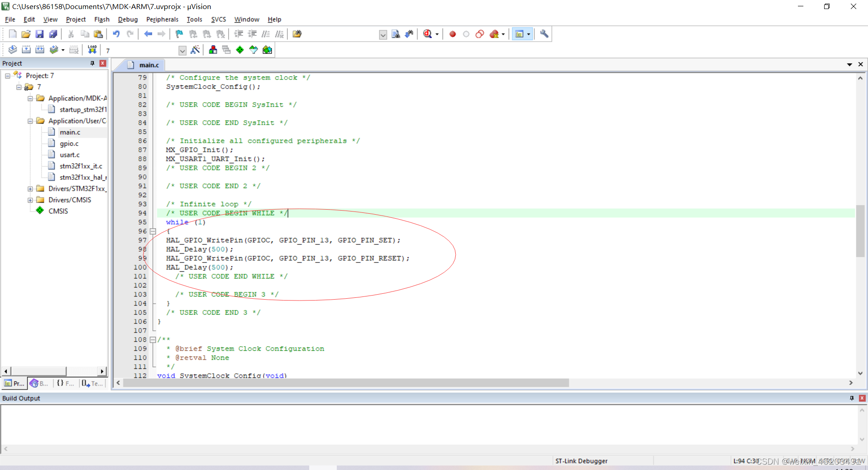868x470 pixels.
Task: Close the Project panel with red X
Action: (x=103, y=63)
